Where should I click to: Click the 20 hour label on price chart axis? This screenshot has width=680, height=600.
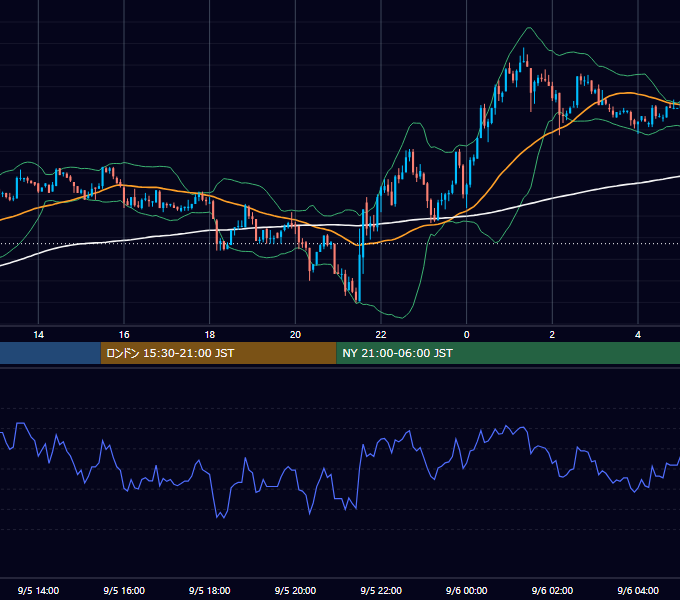295,335
